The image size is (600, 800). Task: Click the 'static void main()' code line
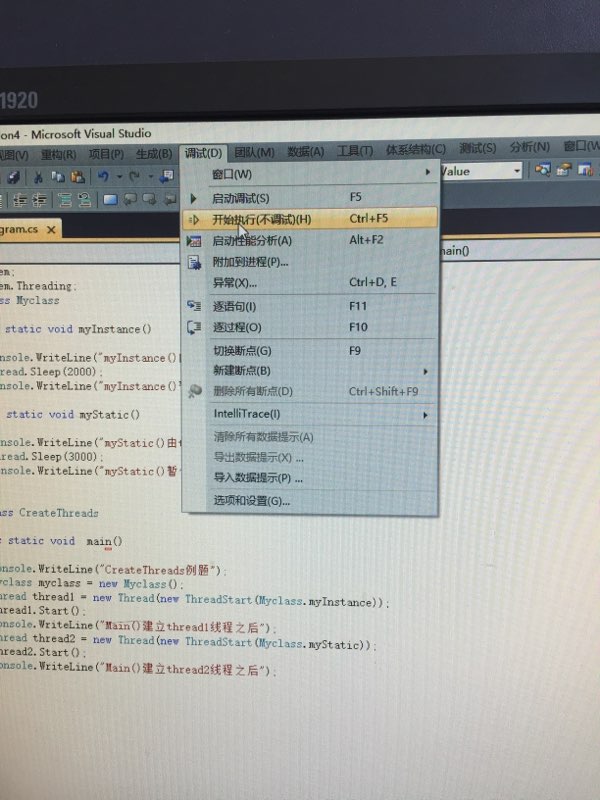point(65,541)
